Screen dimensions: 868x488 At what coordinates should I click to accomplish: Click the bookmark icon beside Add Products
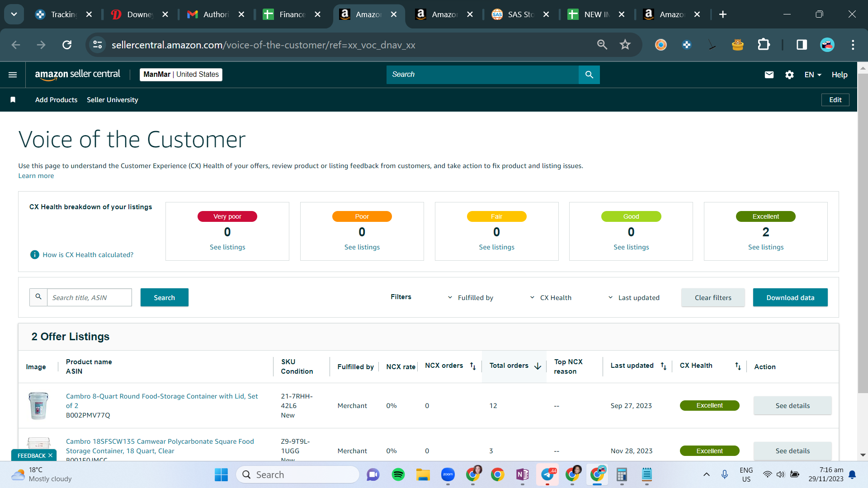pyautogui.click(x=13, y=100)
